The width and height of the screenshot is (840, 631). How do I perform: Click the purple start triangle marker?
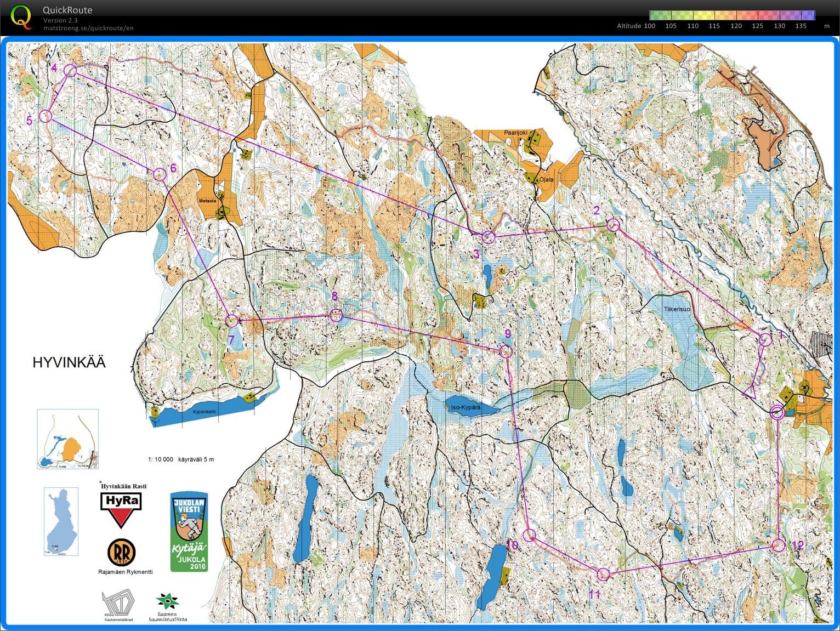[x=751, y=391]
